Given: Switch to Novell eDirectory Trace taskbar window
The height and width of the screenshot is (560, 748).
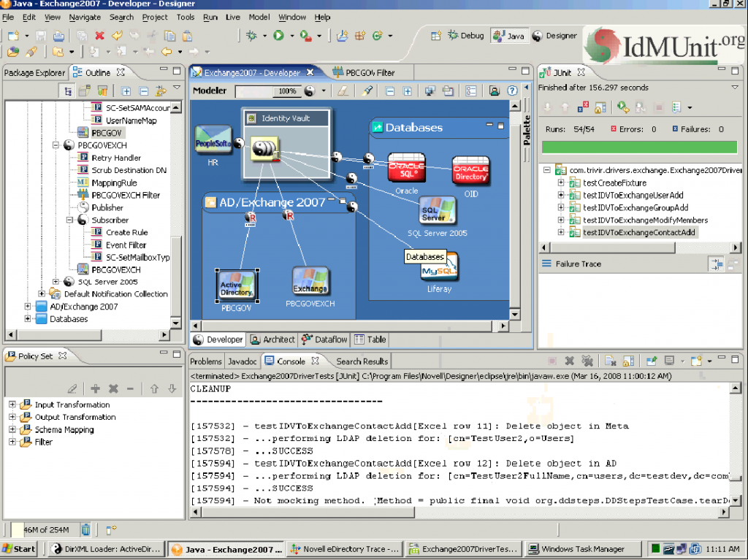Looking at the screenshot, I should pyautogui.click(x=346, y=549).
